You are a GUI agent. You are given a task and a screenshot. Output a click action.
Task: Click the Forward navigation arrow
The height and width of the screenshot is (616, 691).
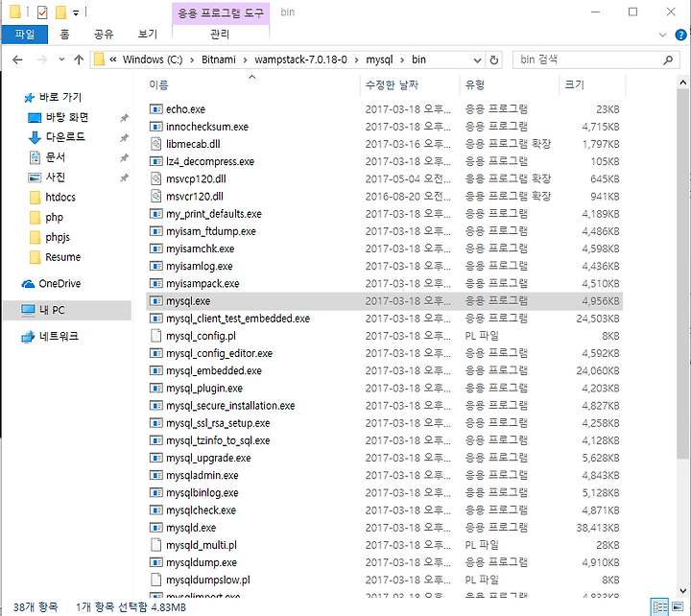pyautogui.click(x=42, y=59)
